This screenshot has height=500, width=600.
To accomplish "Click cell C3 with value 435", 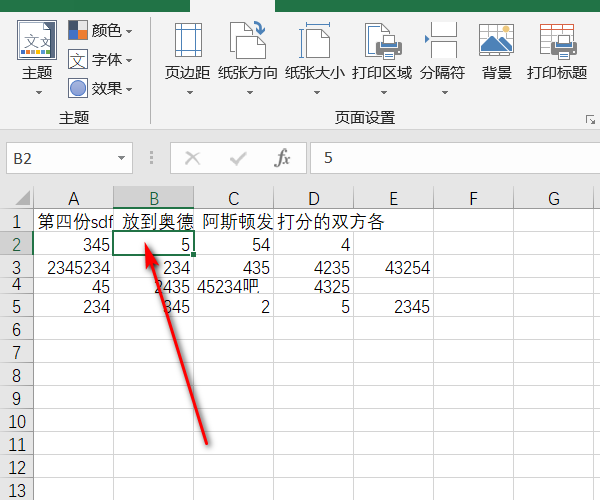I will pyautogui.click(x=233, y=267).
